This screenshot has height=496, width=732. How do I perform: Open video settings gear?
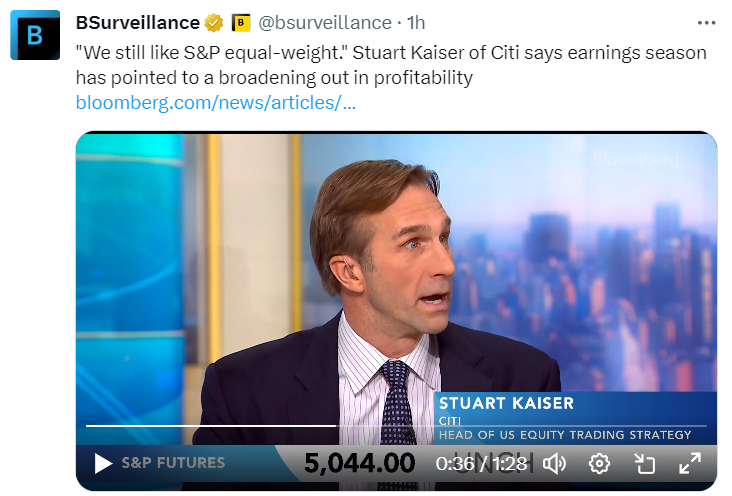click(x=599, y=463)
